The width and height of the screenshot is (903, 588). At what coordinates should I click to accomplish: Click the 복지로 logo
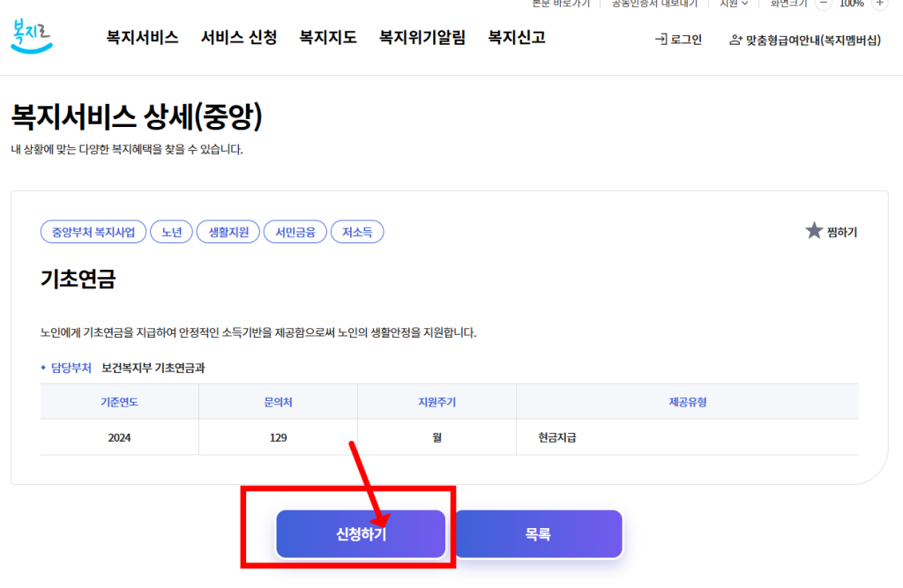click(x=33, y=35)
